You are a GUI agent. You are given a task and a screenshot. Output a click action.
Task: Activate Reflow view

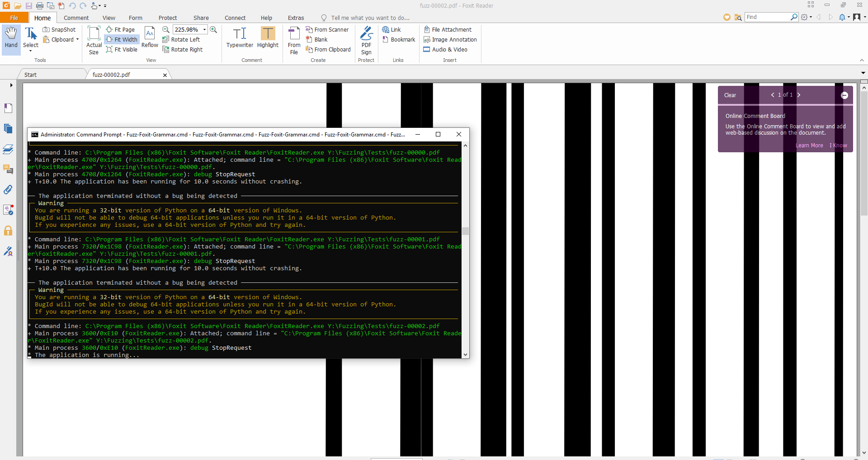tap(150, 38)
